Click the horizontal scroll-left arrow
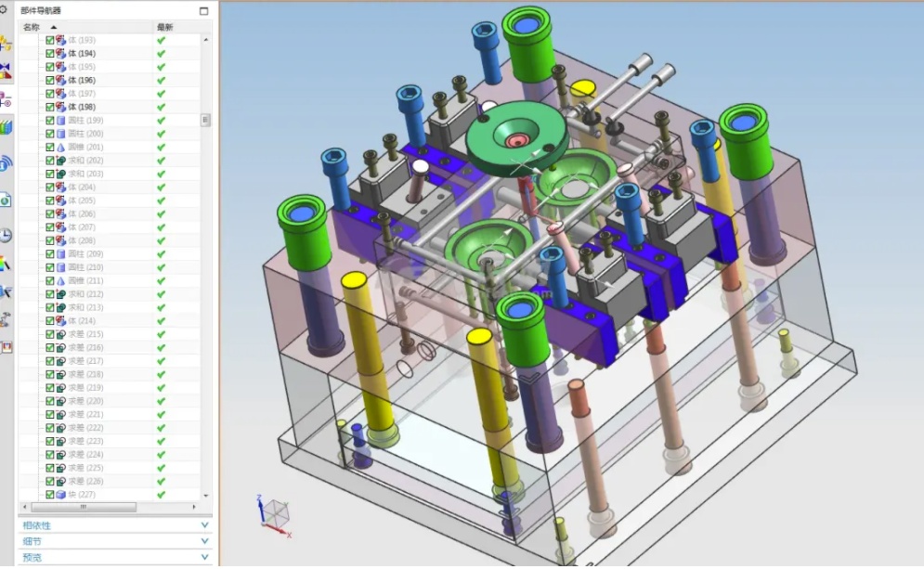Screen dimensions: 924x569 pyautogui.click(x=25, y=507)
